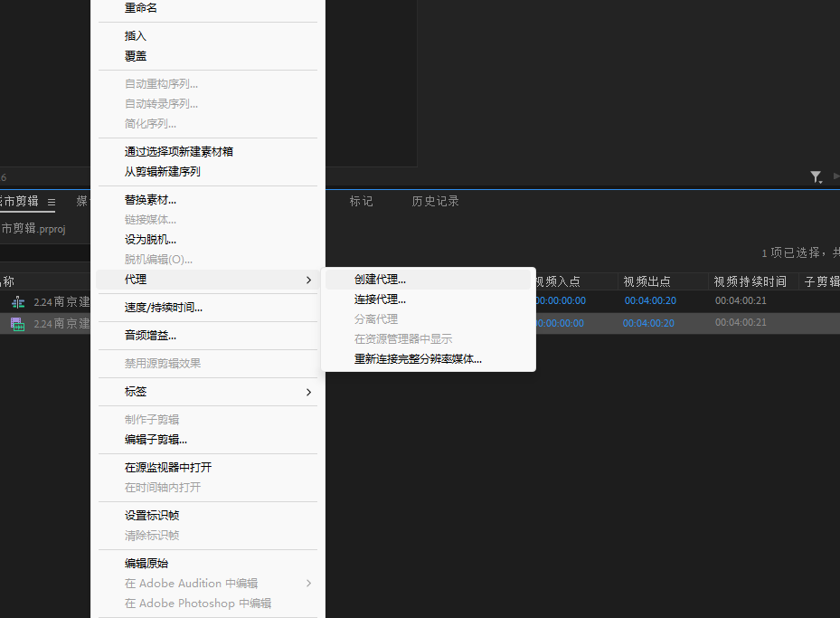Click the 视频入点 column header
This screenshot has width=840, height=618.
point(558,281)
